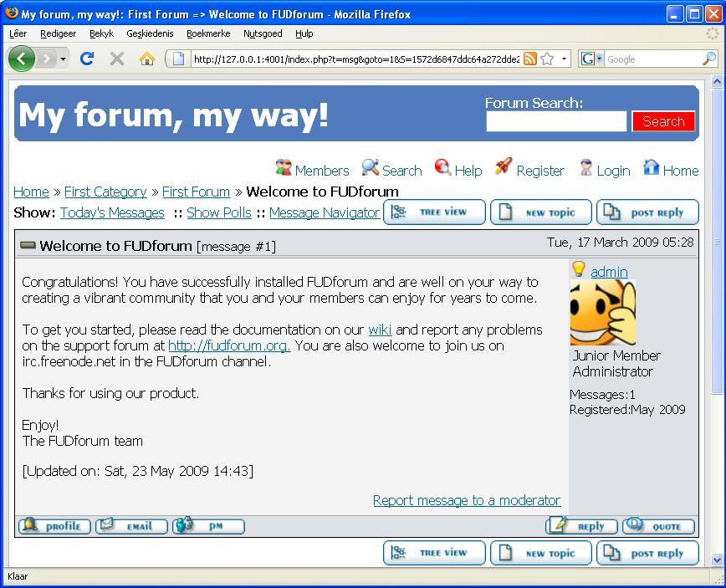The height and width of the screenshot is (588, 726).
Task: Click inside the Forum Search text field
Action: [x=555, y=121]
